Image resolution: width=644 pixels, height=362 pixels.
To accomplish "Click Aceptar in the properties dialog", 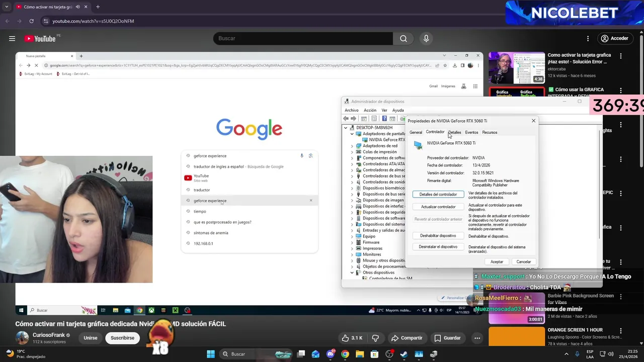I will coord(497,261).
